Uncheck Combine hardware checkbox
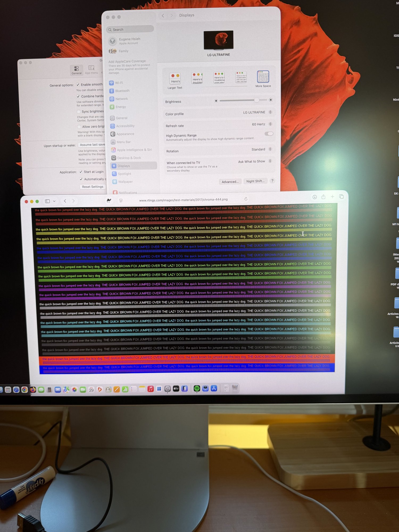 click(78, 96)
